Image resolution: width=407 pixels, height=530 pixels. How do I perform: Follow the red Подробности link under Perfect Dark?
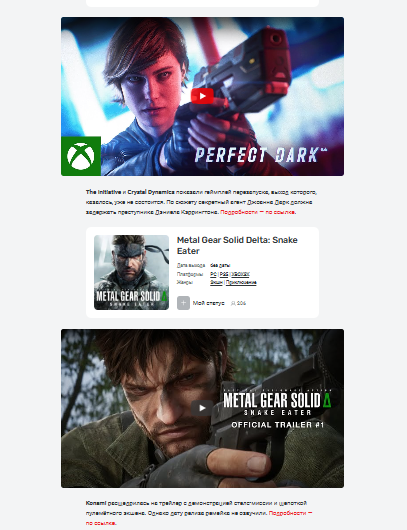[258, 212]
